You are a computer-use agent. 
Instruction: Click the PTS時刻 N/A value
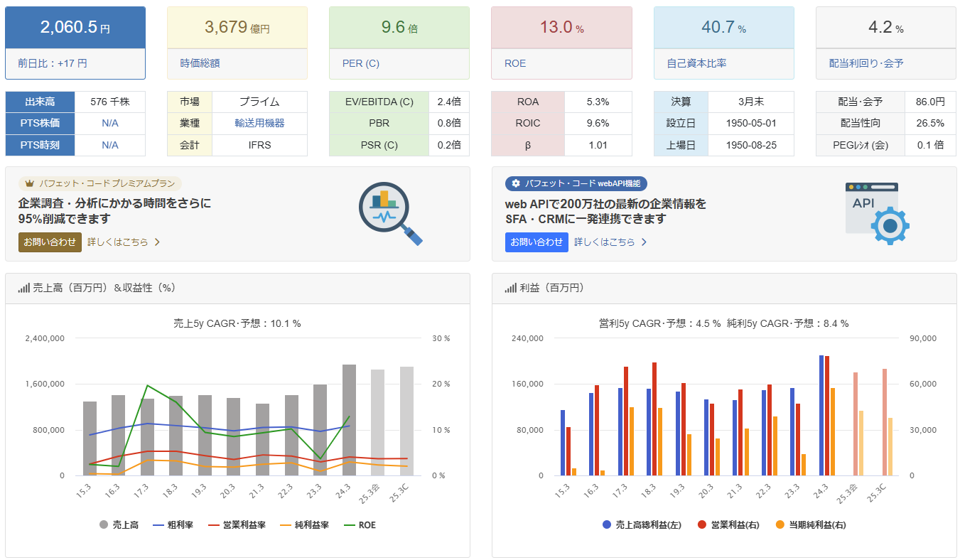(x=110, y=145)
